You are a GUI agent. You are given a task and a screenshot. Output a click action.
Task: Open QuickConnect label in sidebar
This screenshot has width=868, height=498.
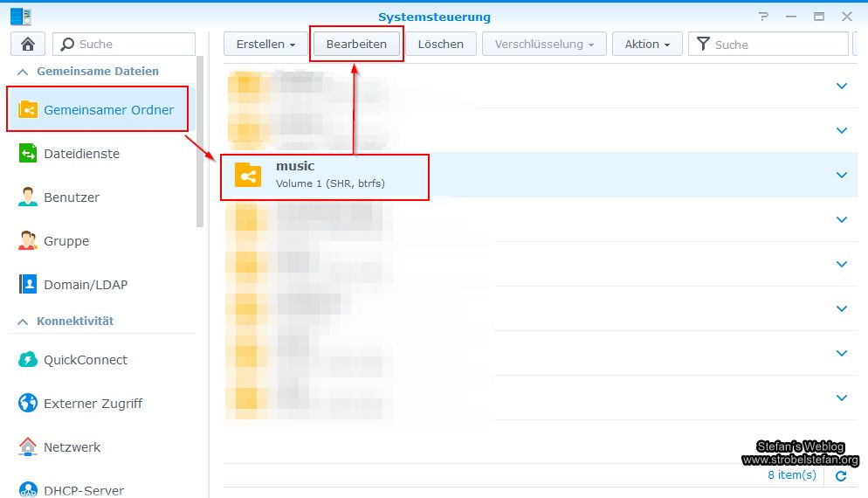pyautogui.click(x=86, y=360)
